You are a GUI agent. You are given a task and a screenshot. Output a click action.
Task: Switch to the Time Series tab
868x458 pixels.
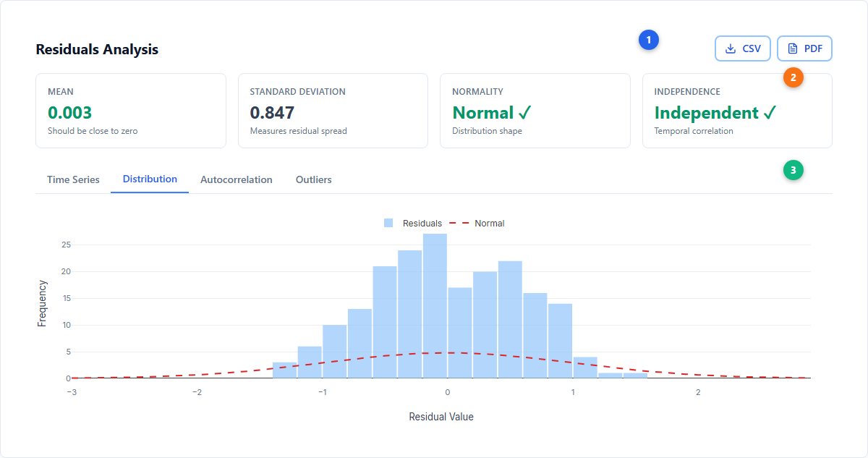coord(73,179)
